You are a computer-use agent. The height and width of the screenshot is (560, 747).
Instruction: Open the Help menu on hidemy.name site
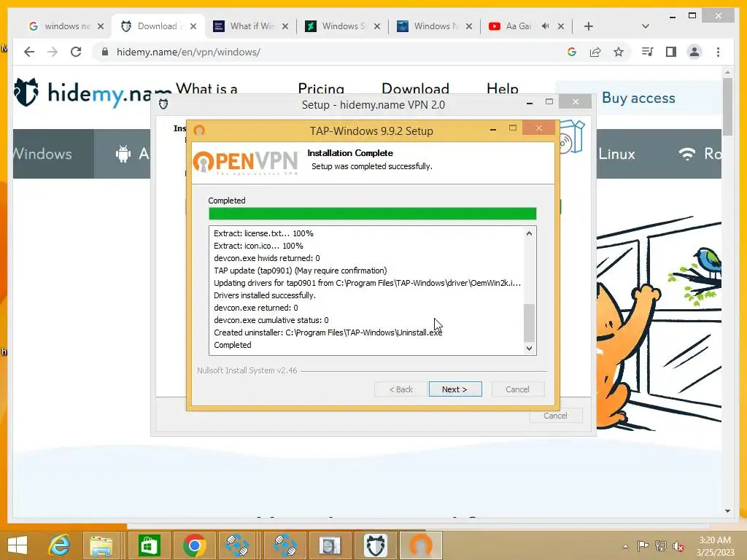502,88
